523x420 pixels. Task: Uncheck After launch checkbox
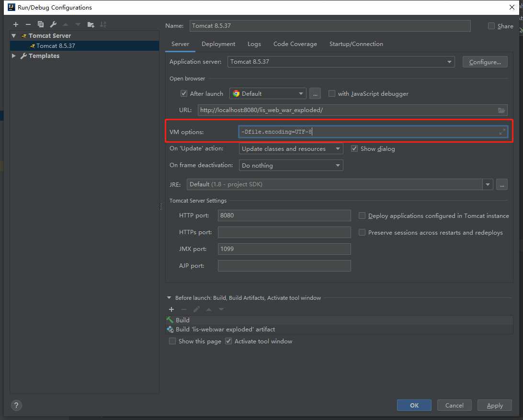pyautogui.click(x=184, y=93)
